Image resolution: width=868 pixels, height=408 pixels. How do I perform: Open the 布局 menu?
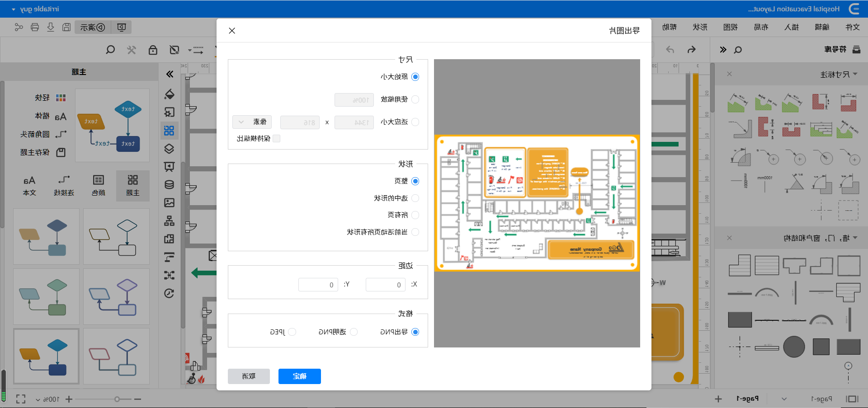pos(761,27)
